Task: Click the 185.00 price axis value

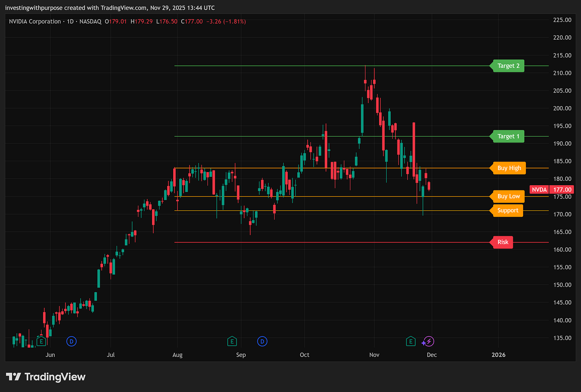Action: pyautogui.click(x=562, y=161)
